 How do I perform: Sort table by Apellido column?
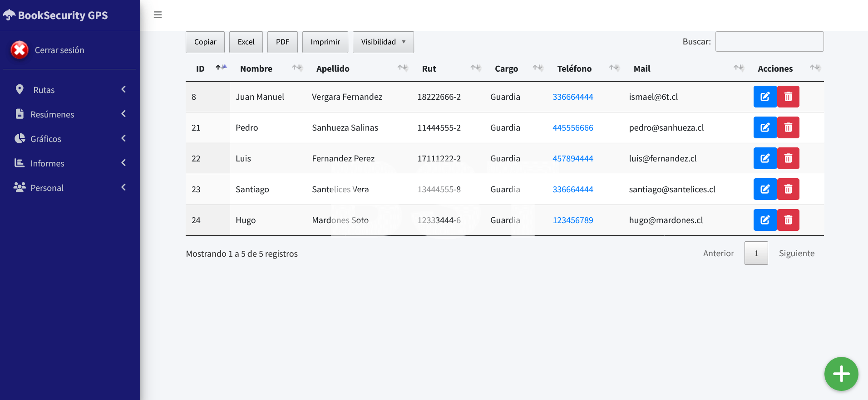tap(359, 68)
